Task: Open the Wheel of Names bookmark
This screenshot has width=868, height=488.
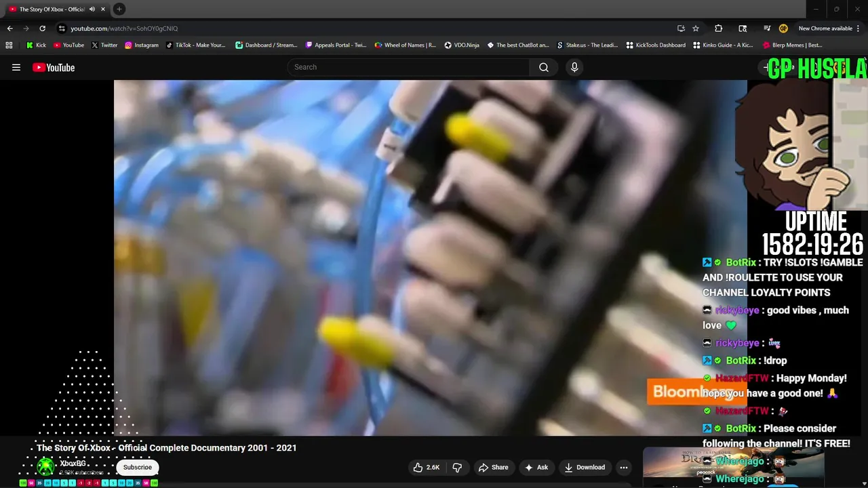Action: pos(406,45)
